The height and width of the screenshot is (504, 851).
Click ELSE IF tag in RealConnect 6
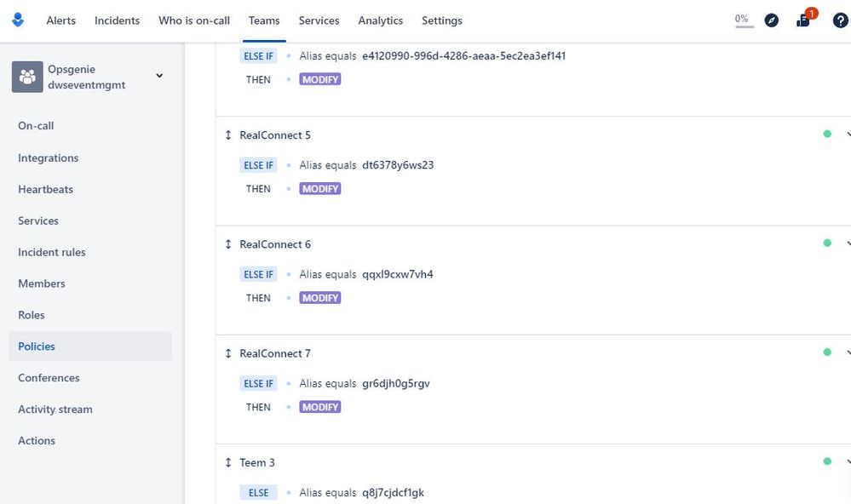coord(258,274)
